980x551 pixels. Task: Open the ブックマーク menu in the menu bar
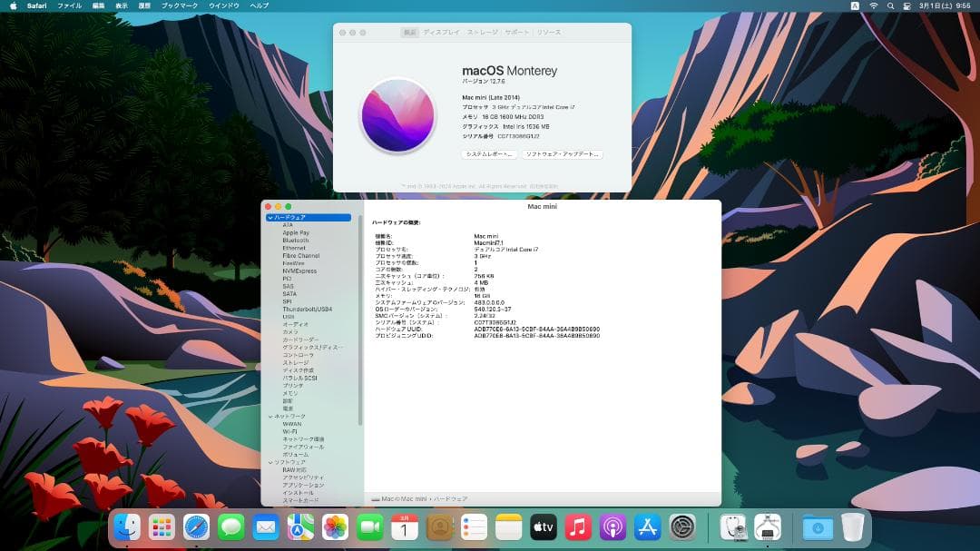180,5
